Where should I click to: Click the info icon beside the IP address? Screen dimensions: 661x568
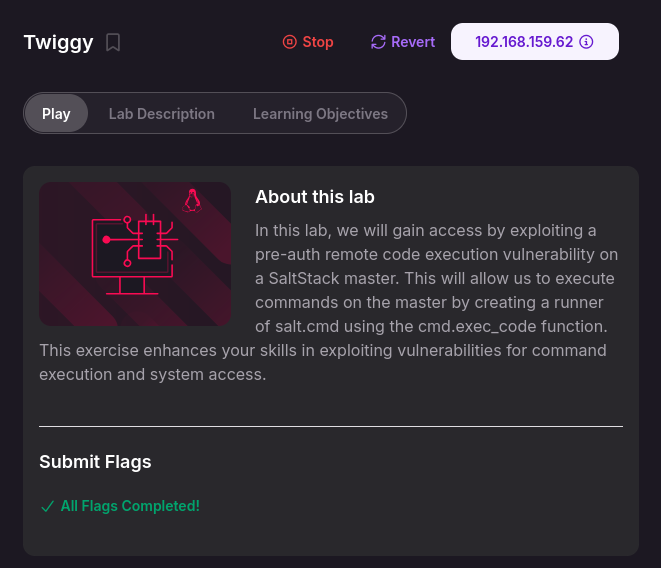coord(587,42)
